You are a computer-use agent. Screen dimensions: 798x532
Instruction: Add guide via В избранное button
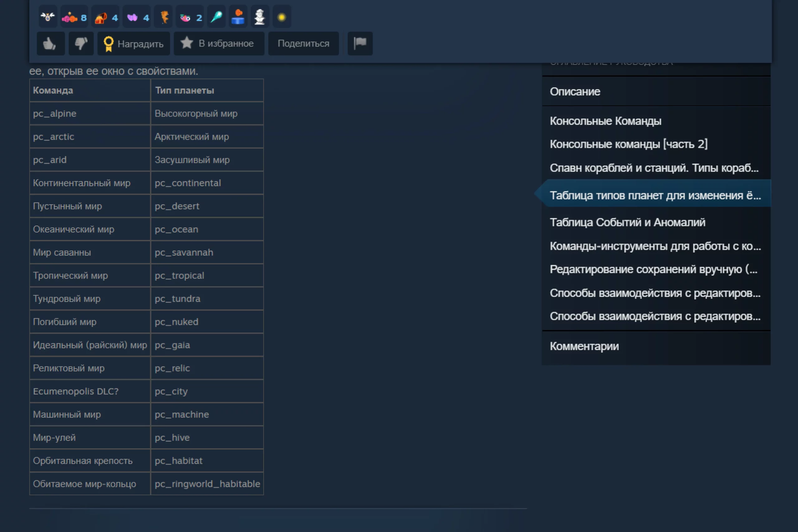coord(219,43)
